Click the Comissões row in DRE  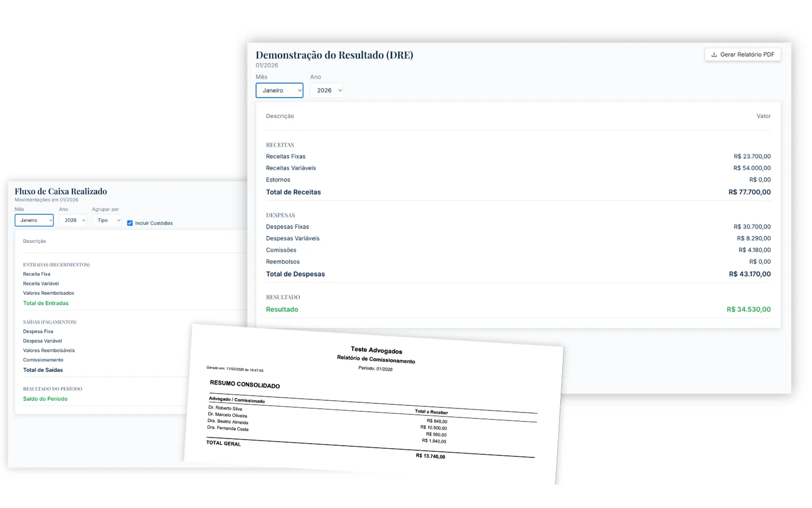pyautogui.click(x=518, y=250)
